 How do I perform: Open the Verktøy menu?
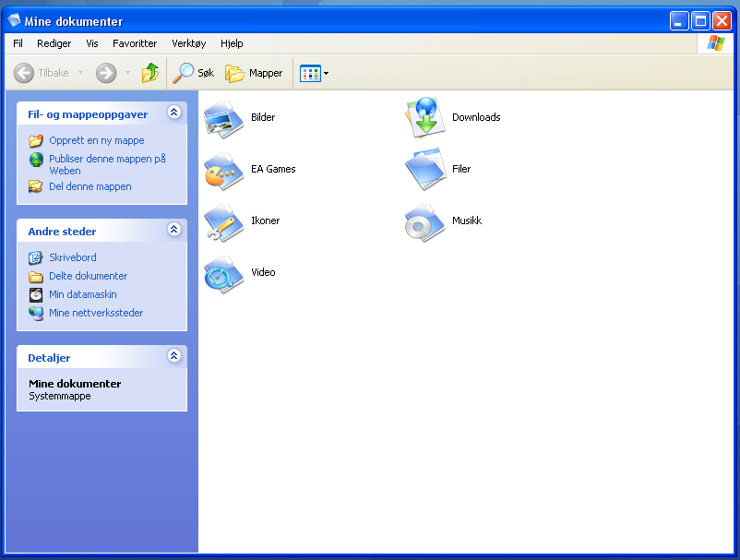click(x=188, y=43)
